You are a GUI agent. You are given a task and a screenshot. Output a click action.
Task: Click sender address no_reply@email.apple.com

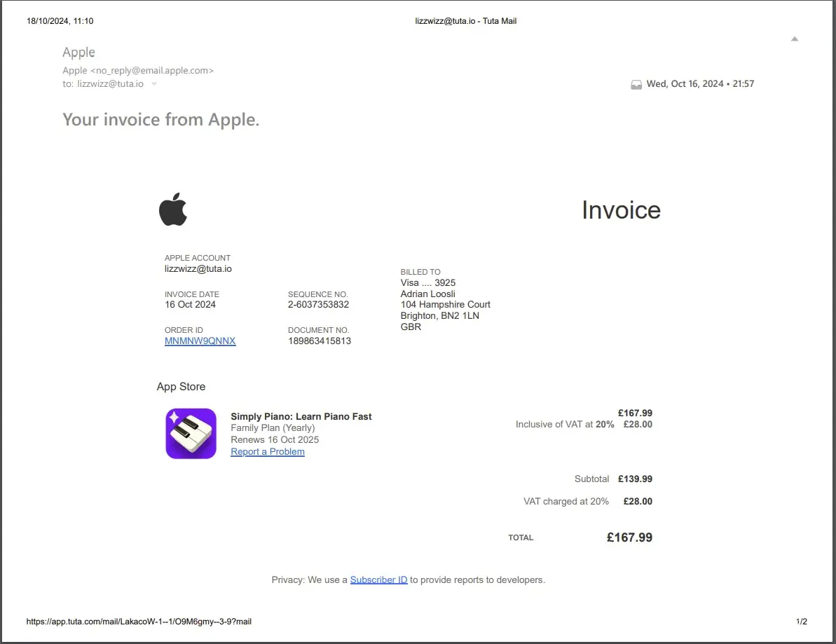click(152, 70)
